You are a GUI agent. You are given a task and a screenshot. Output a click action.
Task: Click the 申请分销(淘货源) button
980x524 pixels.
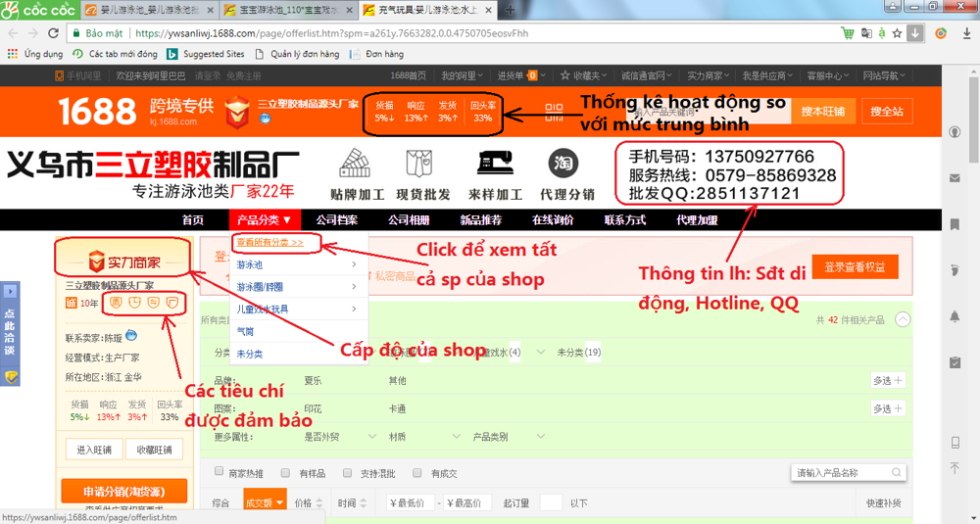point(124,491)
